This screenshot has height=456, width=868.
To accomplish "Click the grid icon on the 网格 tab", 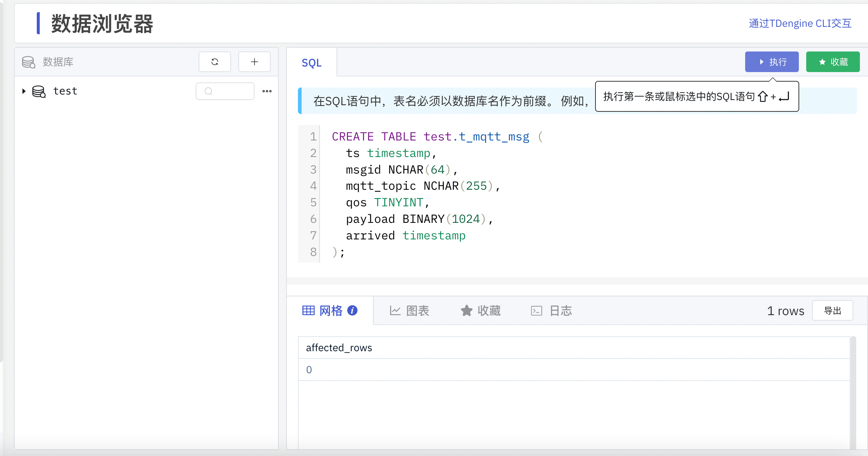I will tap(309, 311).
